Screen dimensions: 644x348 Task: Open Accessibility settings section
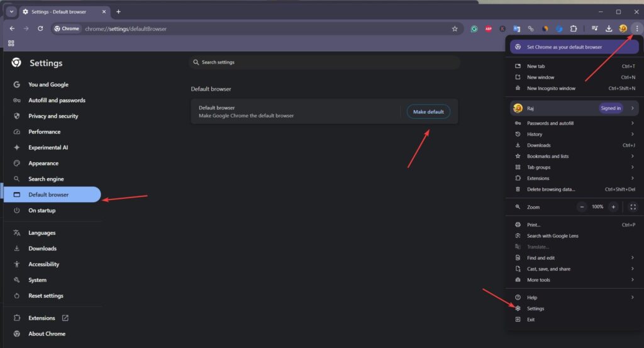43,264
